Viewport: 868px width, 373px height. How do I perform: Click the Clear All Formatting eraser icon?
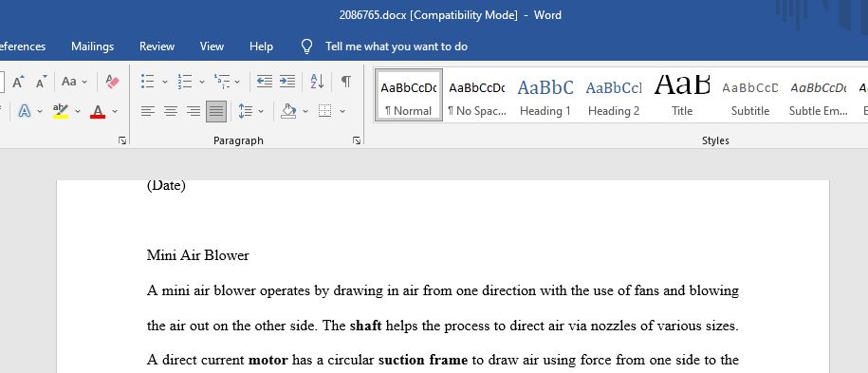coord(112,82)
